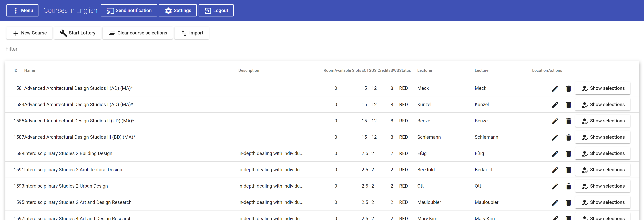The width and height of the screenshot is (644, 220).
Task: Edit Interdisciplinary Studies 2 Building Design
Action: (x=555, y=154)
